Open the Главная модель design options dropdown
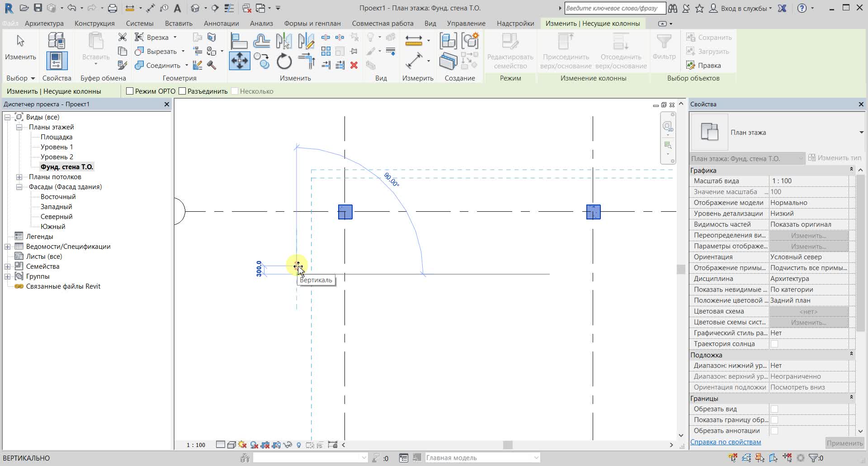Viewport: 868px width, 466px height. click(536, 458)
